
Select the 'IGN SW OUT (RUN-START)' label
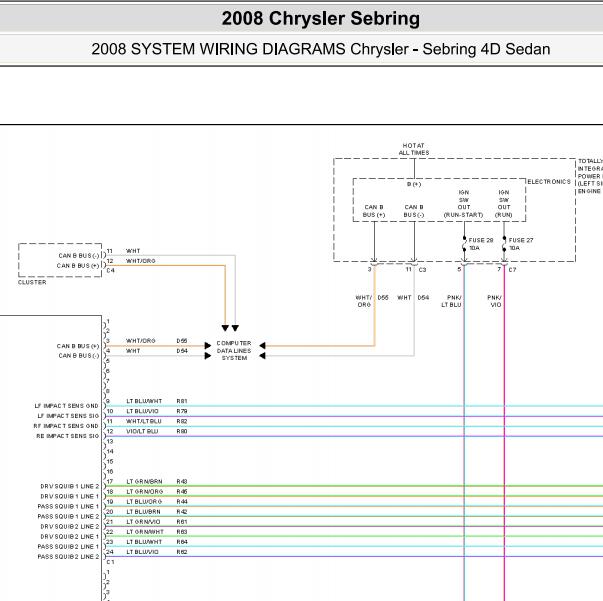[463, 203]
